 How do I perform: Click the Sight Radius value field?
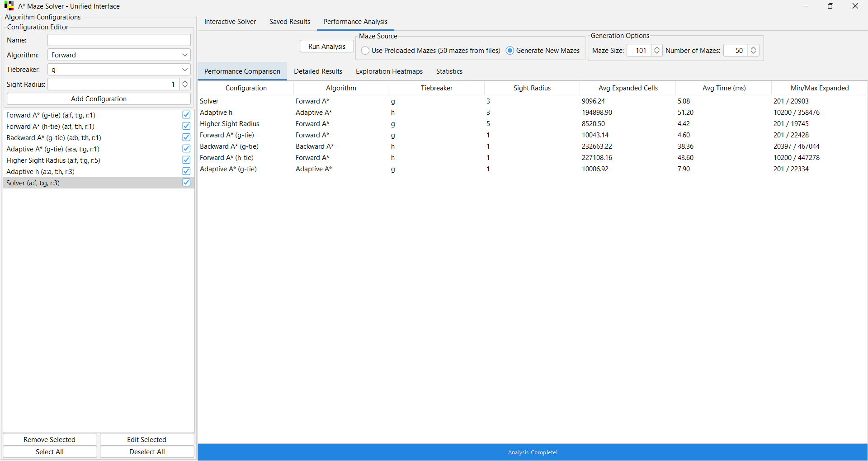113,84
